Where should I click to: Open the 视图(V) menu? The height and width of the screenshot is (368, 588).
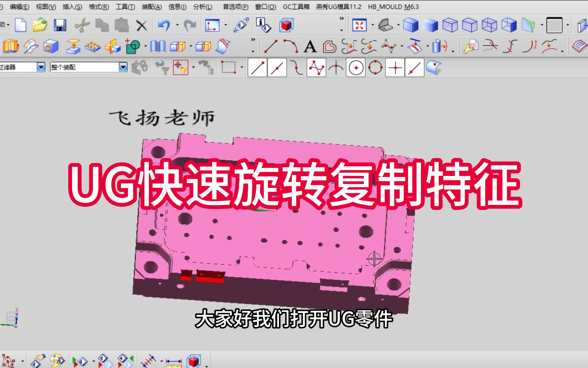click(46, 7)
